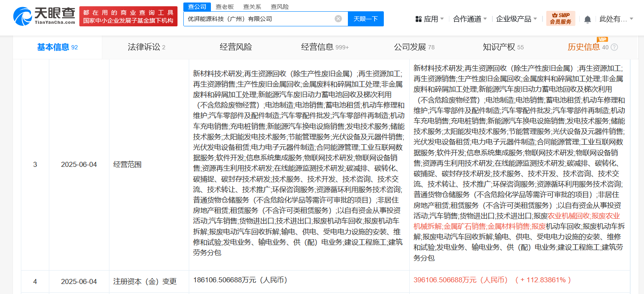
Task: Click the 天眼一下 search button
Action: (x=366, y=19)
